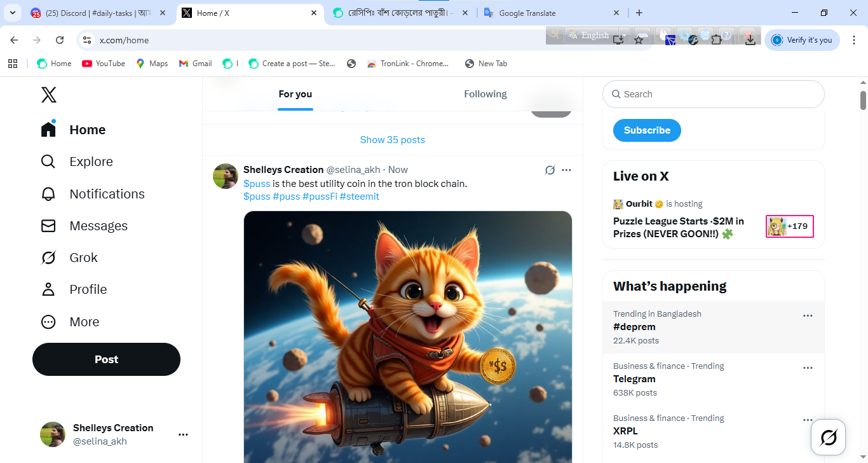This screenshot has width=868, height=463.
Task: Expand the Chrome tab search chevron
Action: [12, 13]
